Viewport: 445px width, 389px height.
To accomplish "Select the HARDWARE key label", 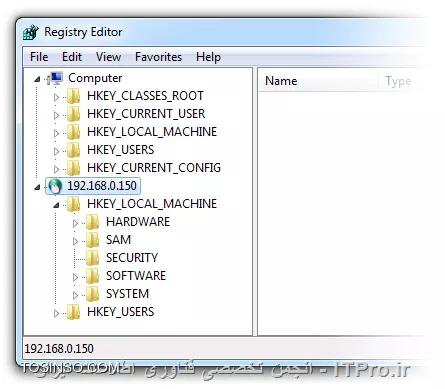I will (138, 222).
